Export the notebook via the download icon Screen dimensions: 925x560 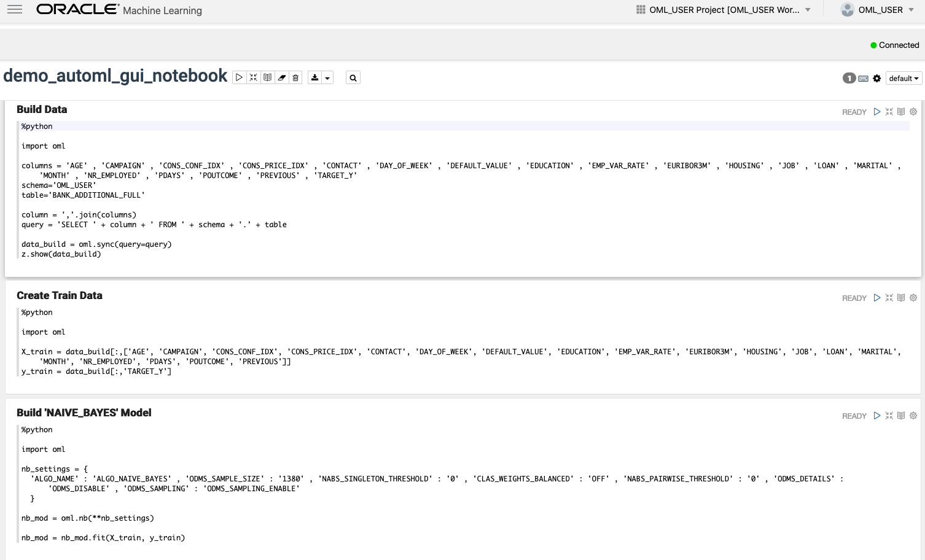(x=316, y=77)
